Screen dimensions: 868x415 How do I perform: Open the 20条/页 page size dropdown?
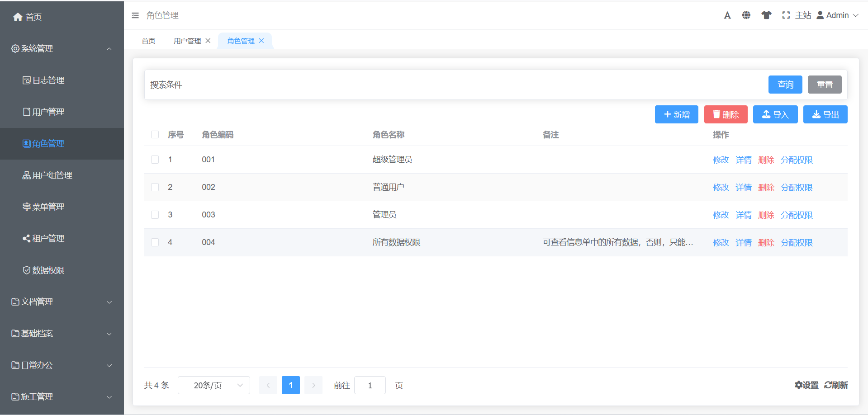pyautogui.click(x=214, y=385)
